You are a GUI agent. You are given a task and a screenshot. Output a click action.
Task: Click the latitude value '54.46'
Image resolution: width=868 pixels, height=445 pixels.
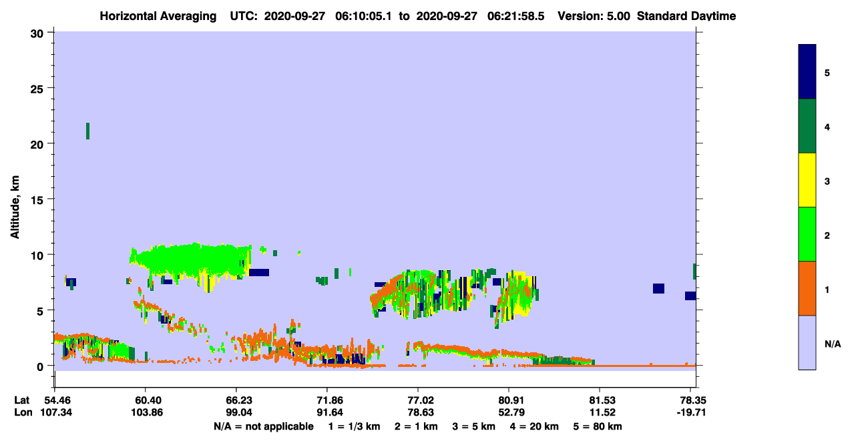(x=54, y=400)
